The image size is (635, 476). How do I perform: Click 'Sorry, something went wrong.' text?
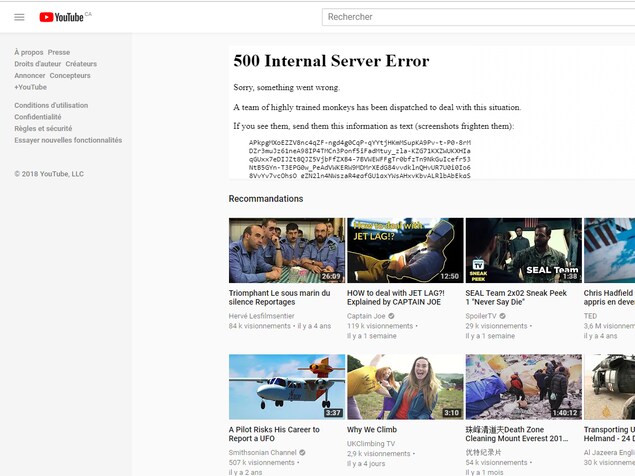point(287,88)
